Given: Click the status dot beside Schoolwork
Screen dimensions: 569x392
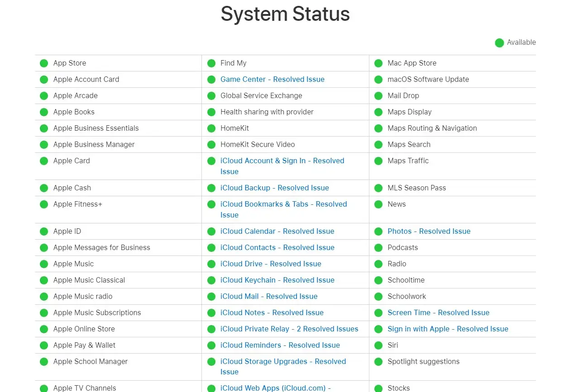Looking at the screenshot, I should click(x=378, y=297).
